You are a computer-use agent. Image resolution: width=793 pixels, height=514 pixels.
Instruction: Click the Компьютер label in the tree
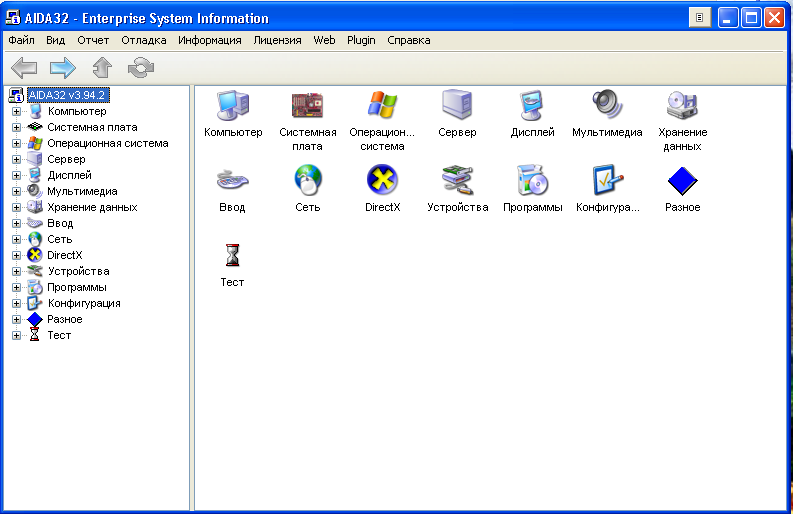coord(77,111)
